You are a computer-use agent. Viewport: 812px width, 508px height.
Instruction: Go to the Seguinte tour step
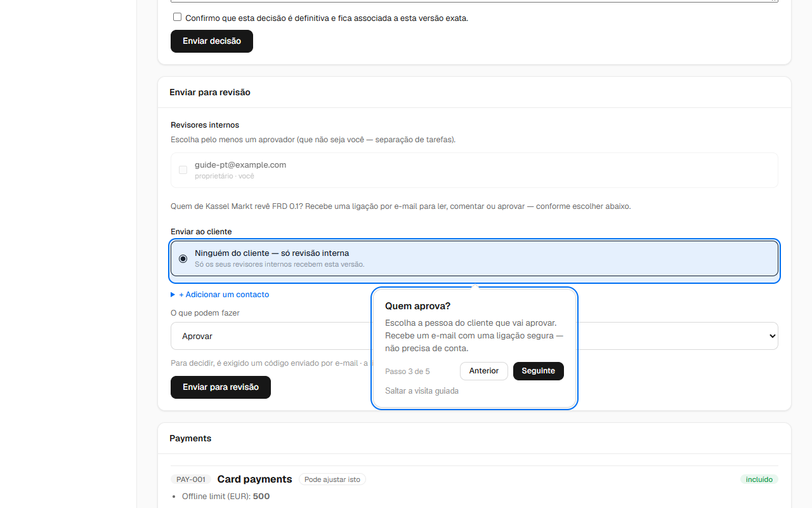point(539,371)
